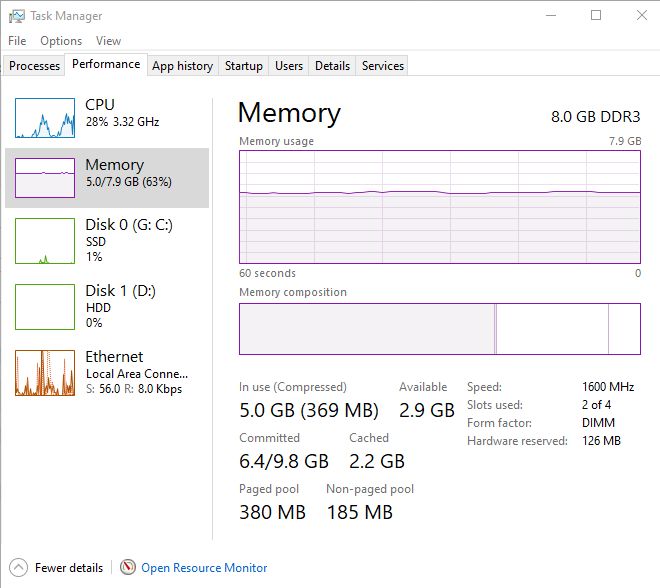Click the standby segment of Memory composition
Image resolution: width=660 pixels, height=588 pixels.
552,329
